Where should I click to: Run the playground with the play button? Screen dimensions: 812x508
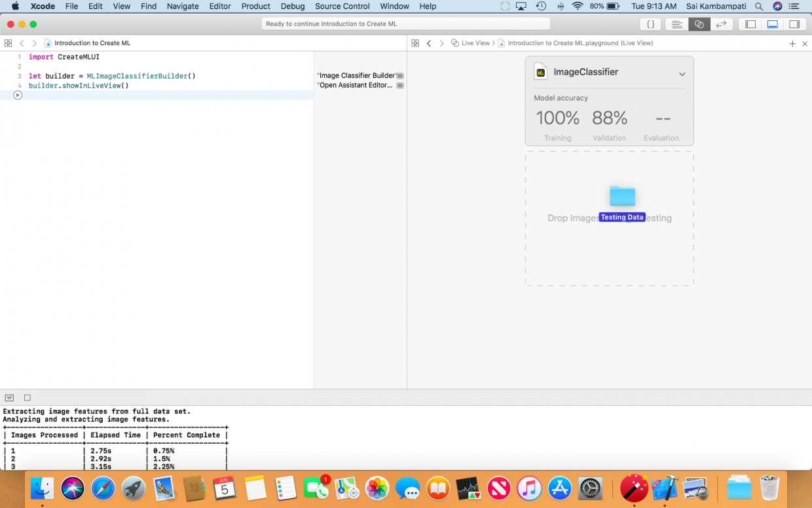pyautogui.click(x=18, y=95)
